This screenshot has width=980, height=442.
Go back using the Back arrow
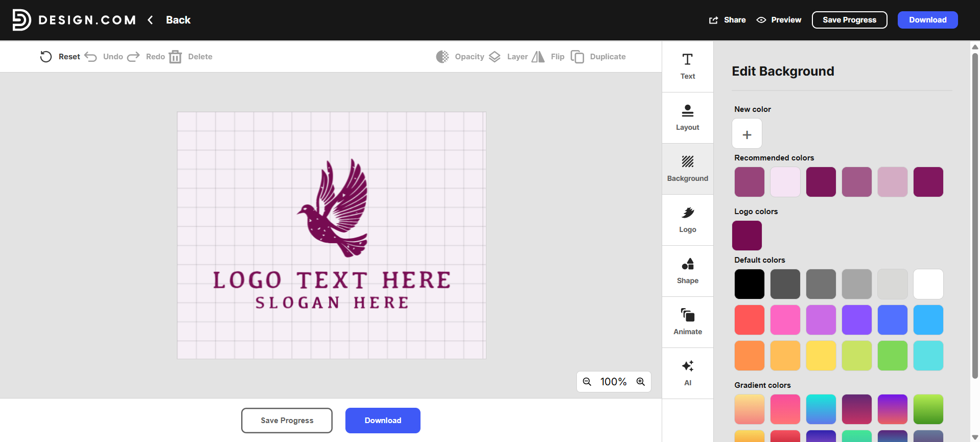click(150, 20)
